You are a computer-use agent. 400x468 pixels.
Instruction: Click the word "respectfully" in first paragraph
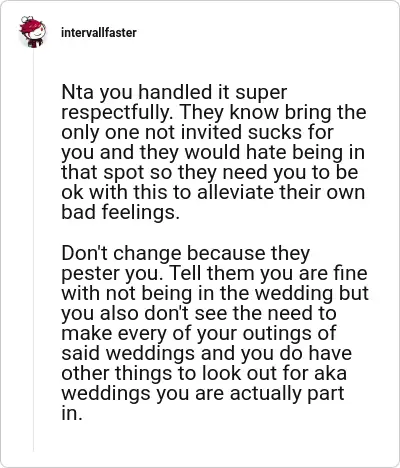(x=115, y=113)
